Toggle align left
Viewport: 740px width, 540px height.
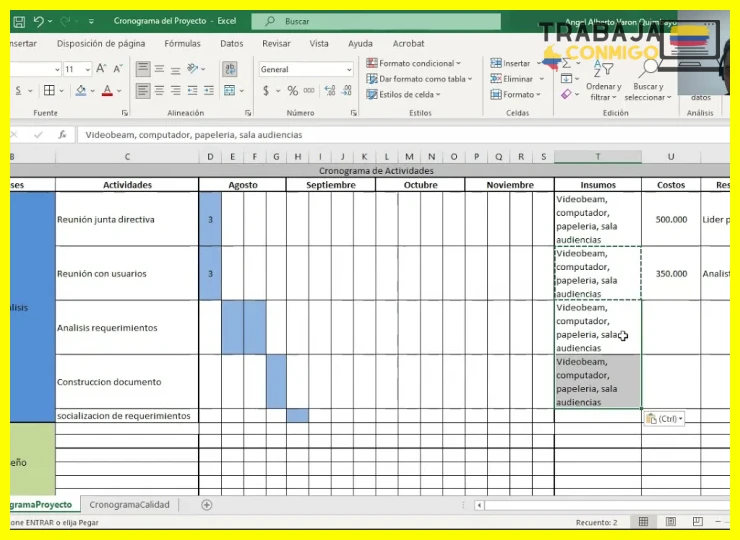pos(143,90)
